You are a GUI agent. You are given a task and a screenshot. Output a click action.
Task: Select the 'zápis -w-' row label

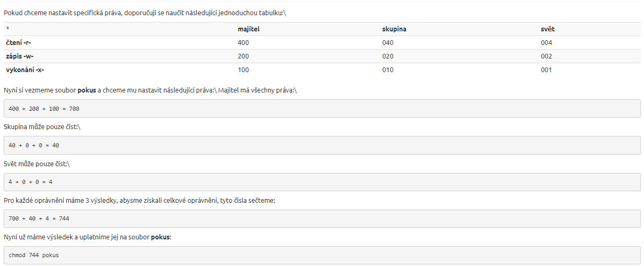tap(20, 56)
